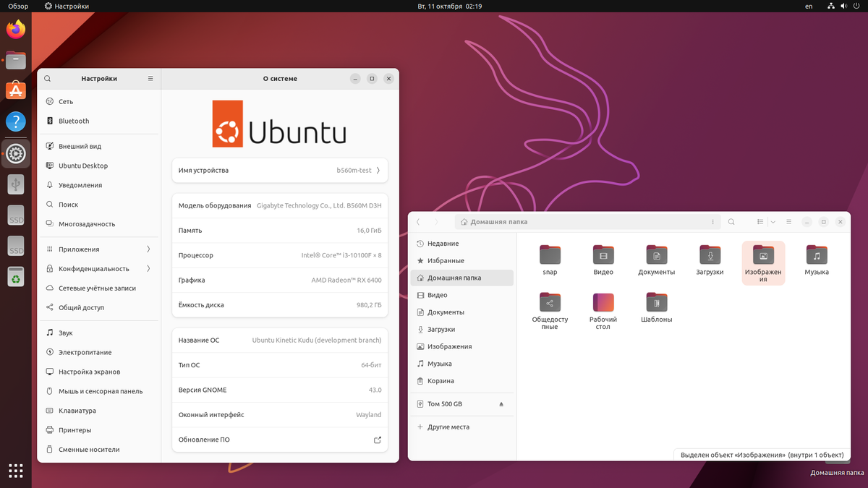
Task: Select the Изображения folder in grid
Action: click(x=763, y=263)
